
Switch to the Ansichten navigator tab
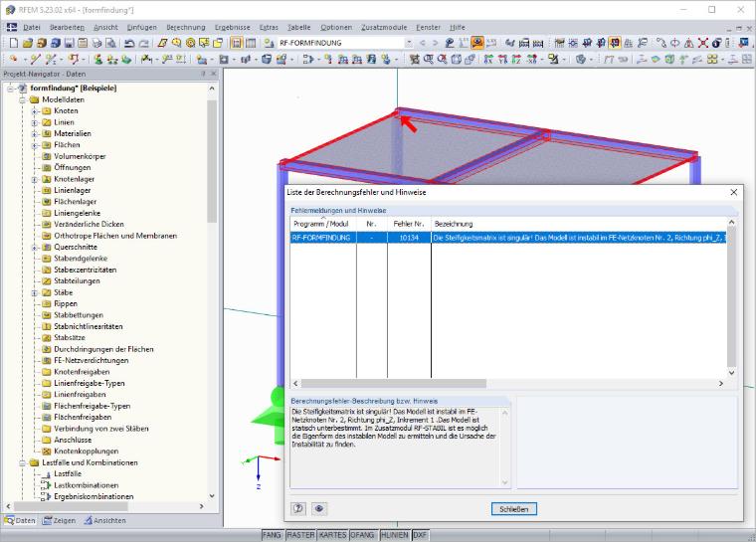105,520
